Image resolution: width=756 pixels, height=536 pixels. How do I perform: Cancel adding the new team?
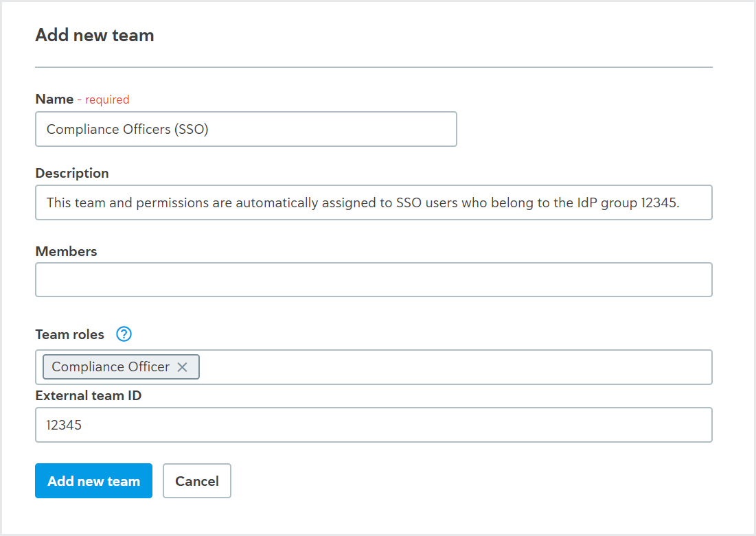click(196, 480)
